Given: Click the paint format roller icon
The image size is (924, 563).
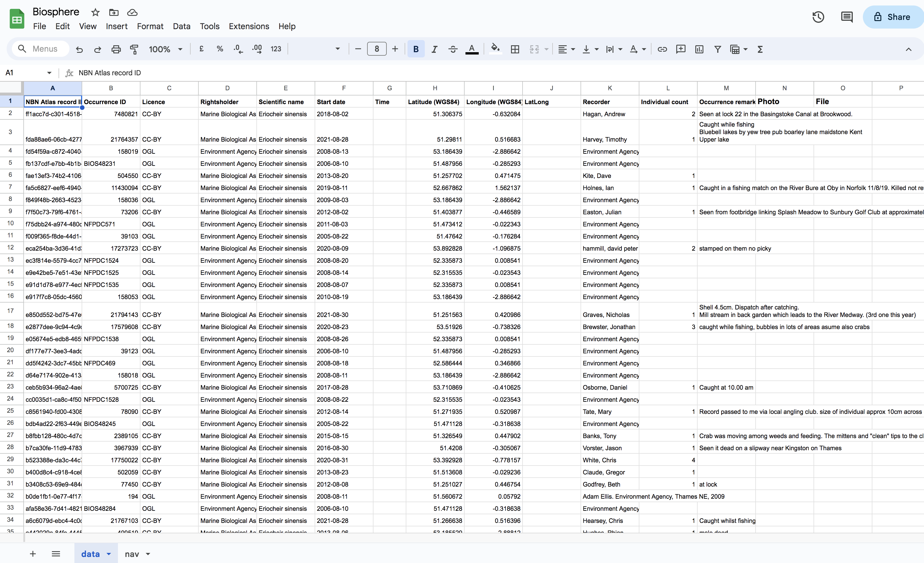Looking at the screenshot, I should (134, 49).
